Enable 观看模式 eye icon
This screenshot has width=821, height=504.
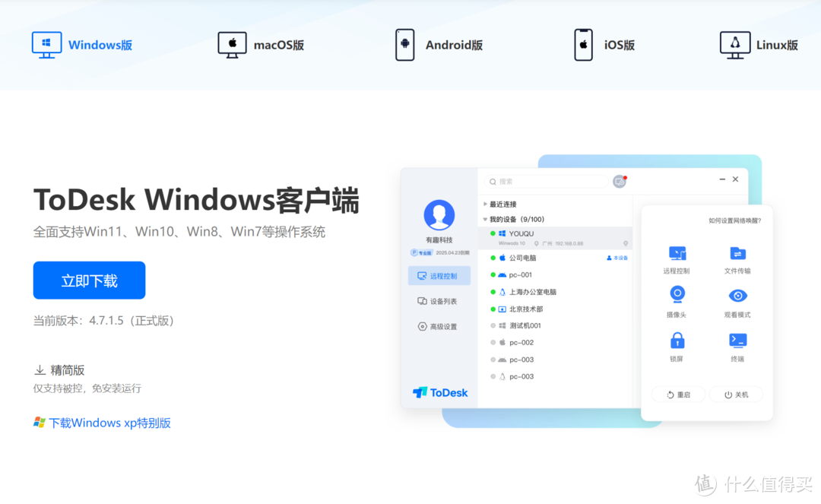(737, 296)
